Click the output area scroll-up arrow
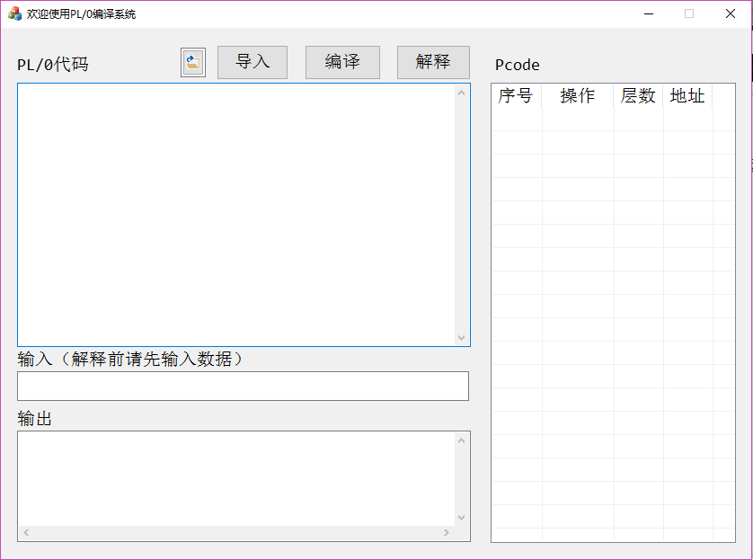 point(462,440)
